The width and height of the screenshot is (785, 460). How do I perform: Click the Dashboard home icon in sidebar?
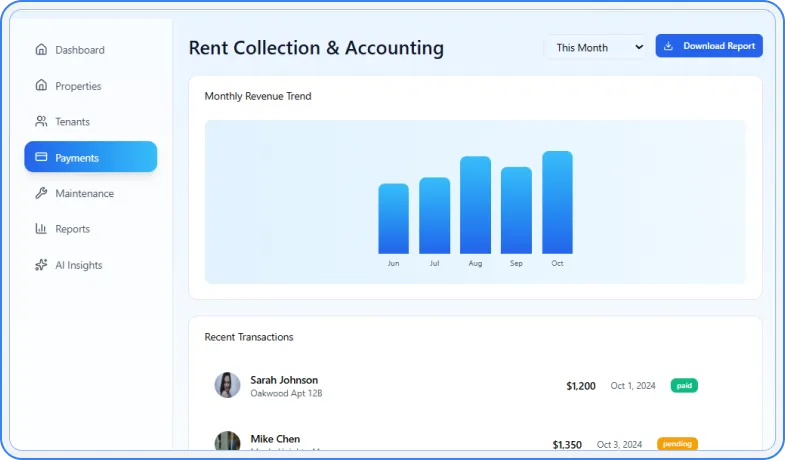pyautogui.click(x=41, y=50)
